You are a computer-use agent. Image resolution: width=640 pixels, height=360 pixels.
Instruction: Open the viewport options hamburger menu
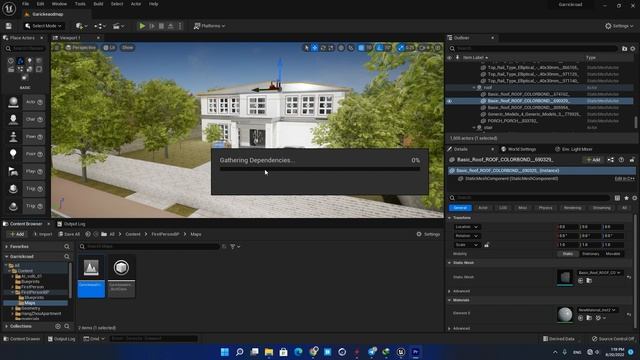(57, 47)
